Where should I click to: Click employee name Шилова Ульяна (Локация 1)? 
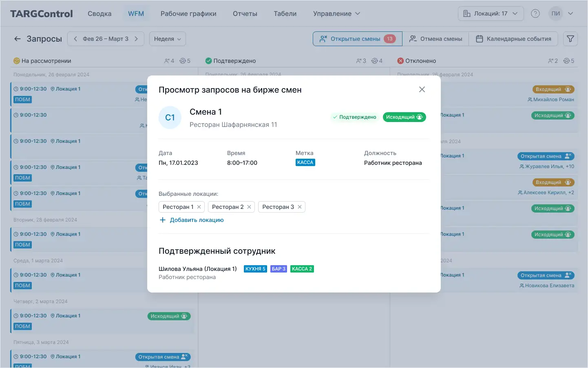198,269
